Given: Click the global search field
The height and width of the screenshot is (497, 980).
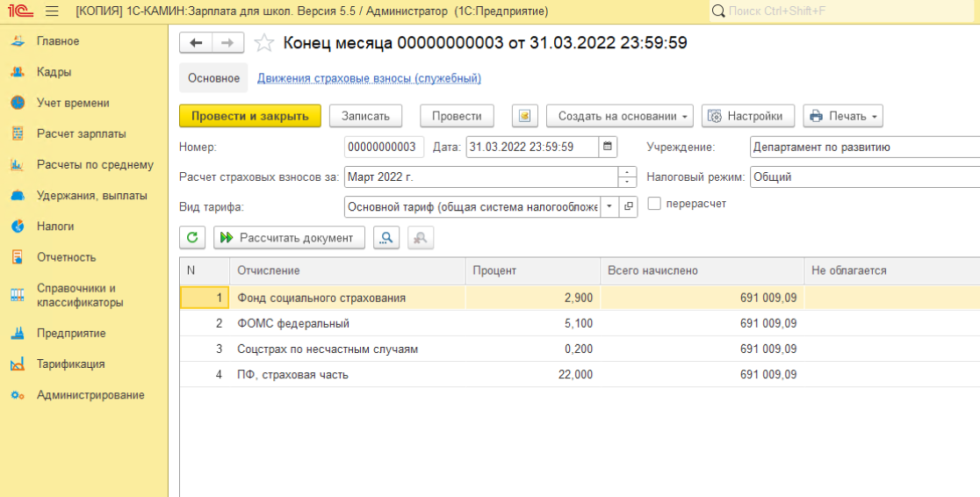Looking at the screenshot, I should 841,11.
